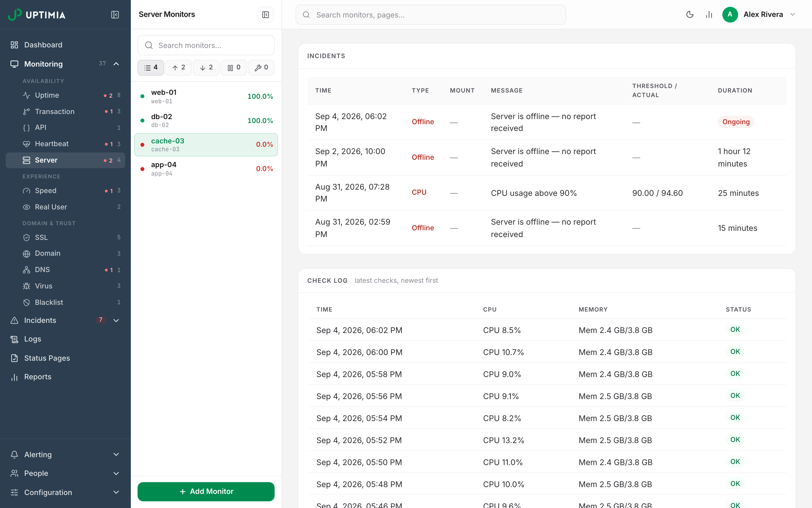The width and height of the screenshot is (812, 508).
Task: Expand the Configuration section
Action: click(x=65, y=492)
